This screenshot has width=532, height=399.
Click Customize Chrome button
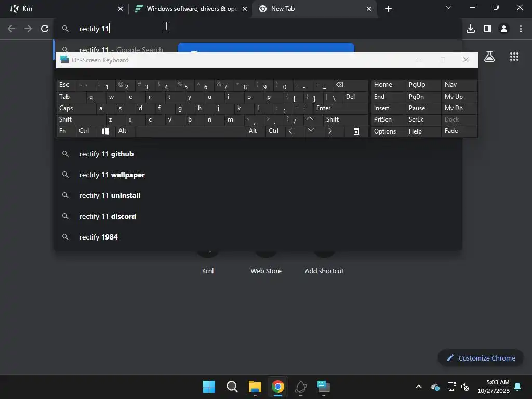coord(481,358)
